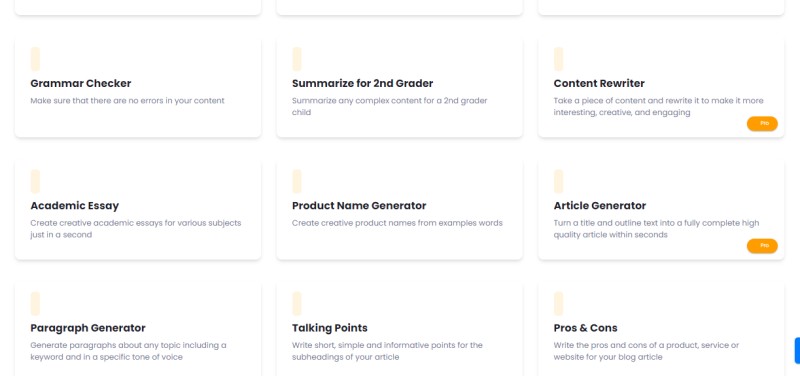Click the Content Rewriter card icon
This screenshot has width=800, height=376.
point(559,59)
